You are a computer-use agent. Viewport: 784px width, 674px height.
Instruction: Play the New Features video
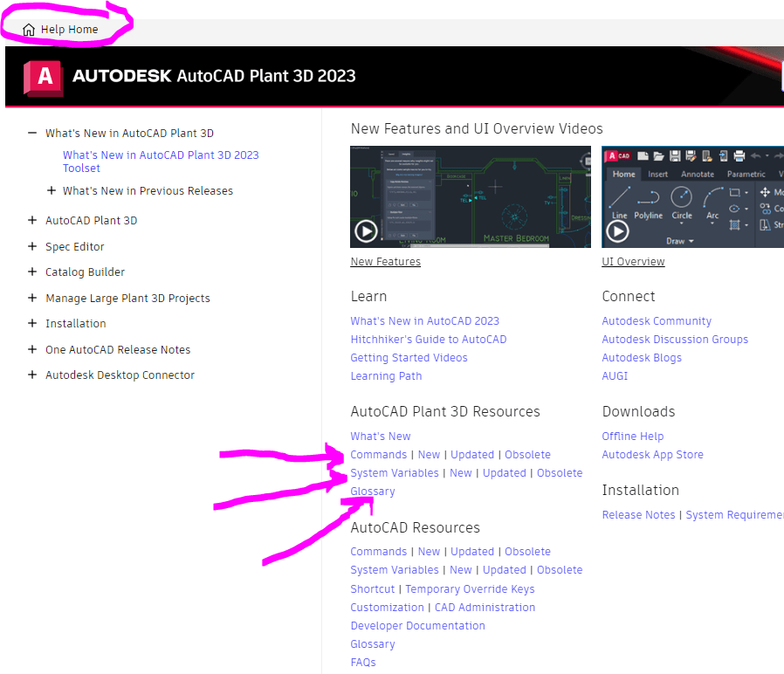click(366, 231)
